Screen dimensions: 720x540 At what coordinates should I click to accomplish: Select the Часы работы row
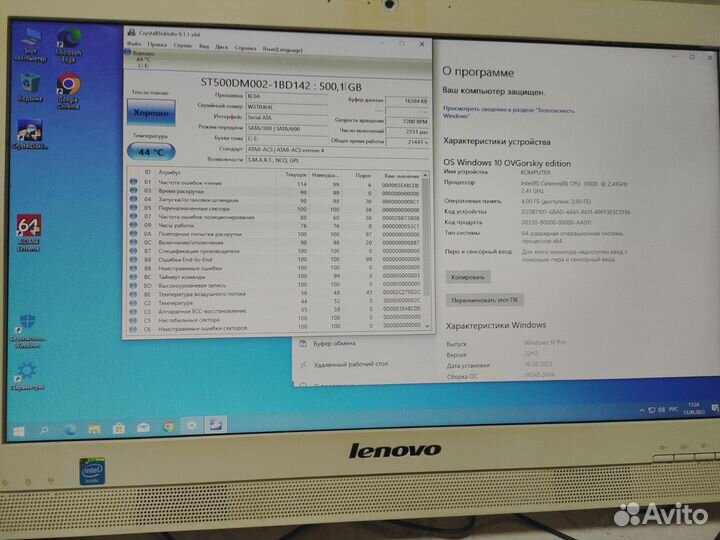point(276,225)
